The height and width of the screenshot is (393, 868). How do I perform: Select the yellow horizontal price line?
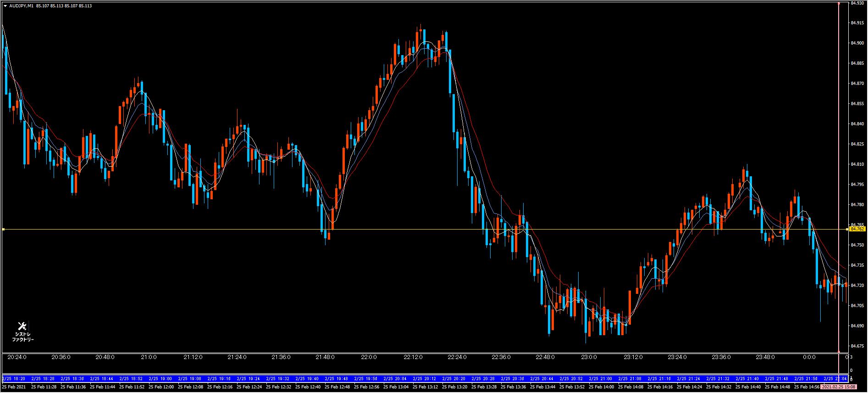click(413, 229)
